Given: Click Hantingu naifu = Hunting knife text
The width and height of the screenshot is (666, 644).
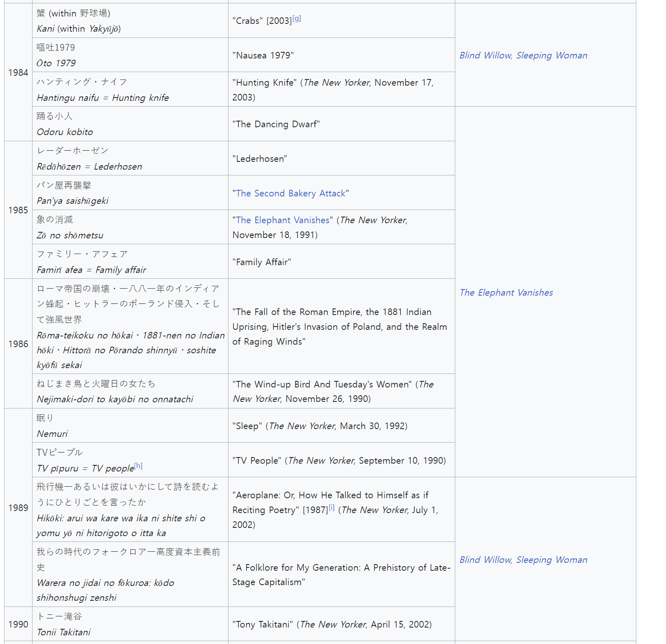Looking at the screenshot, I should pos(102,98).
